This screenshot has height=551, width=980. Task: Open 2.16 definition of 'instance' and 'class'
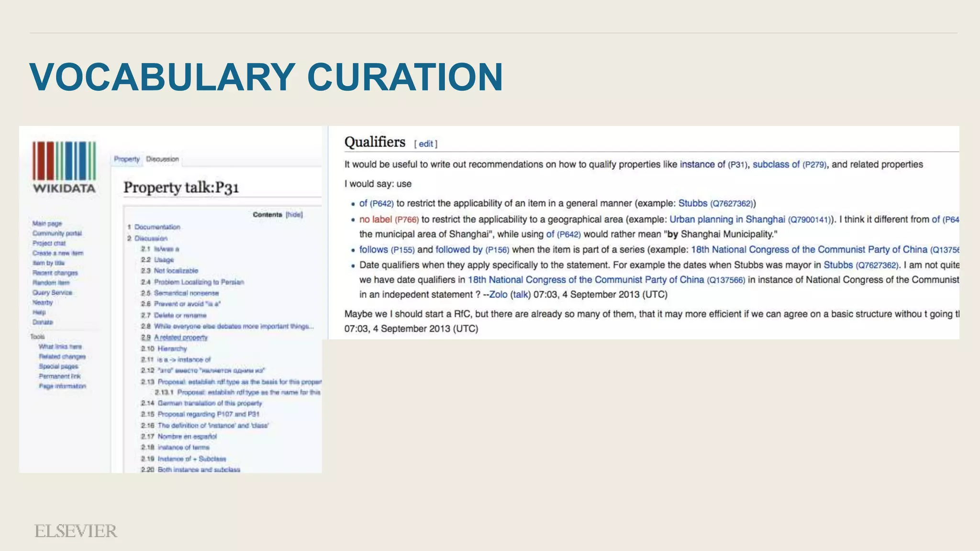click(205, 425)
